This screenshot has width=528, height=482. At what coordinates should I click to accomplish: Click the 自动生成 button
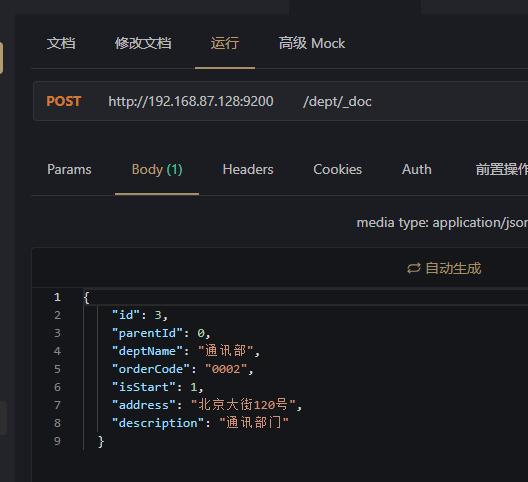(444, 268)
